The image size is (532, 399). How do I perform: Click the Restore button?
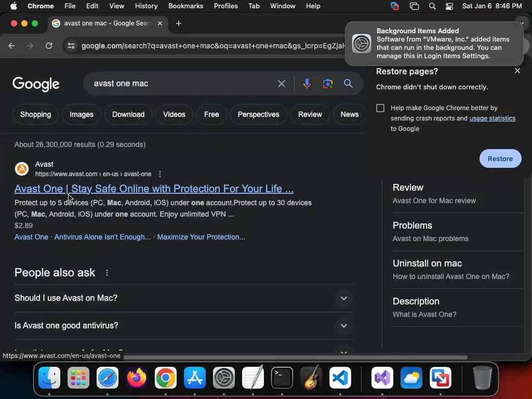point(500,158)
